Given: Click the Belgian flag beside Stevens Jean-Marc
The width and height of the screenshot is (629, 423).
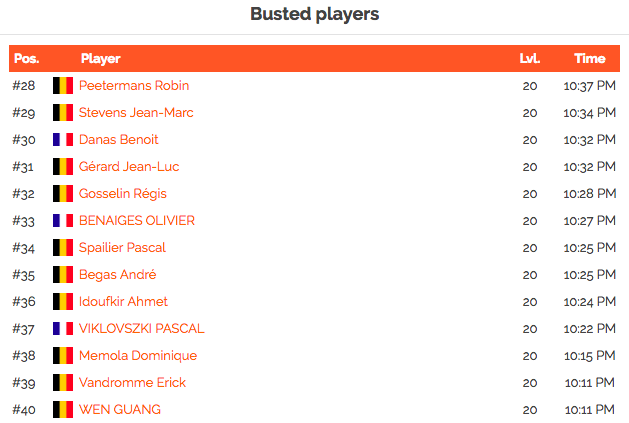Looking at the screenshot, I should [x=63, y=113].
